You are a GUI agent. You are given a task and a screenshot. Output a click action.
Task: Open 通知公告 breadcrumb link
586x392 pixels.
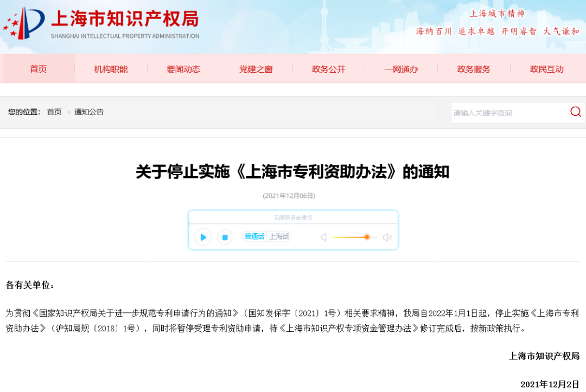(88, 112)
